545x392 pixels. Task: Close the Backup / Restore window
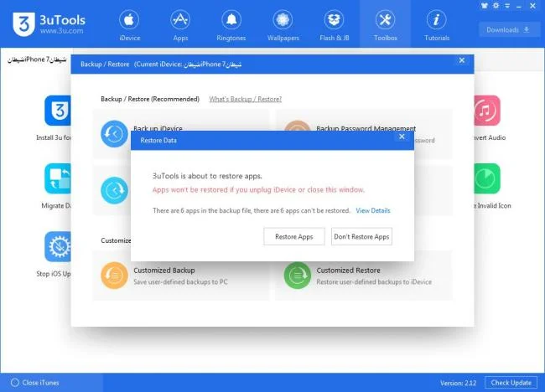(x=462, y=60)
